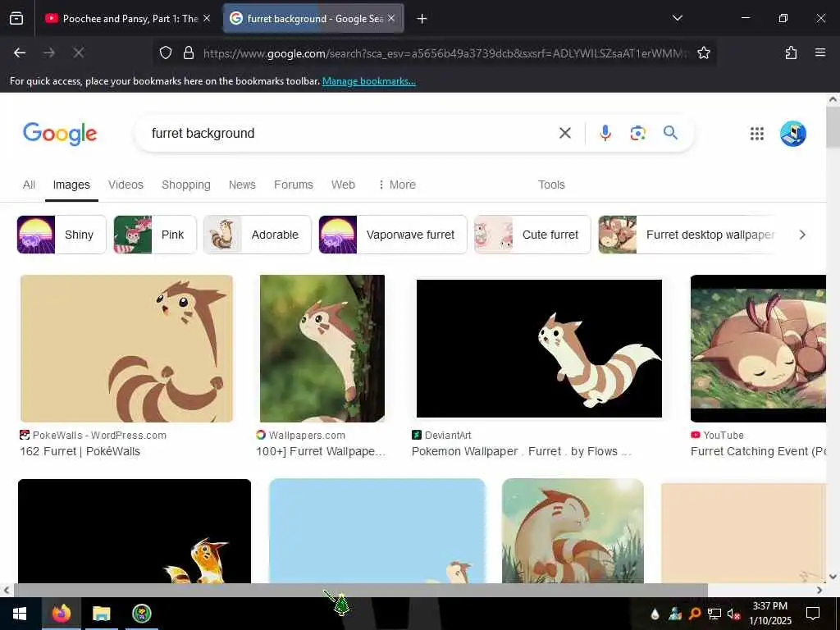Open 100+ Furret Wallpapers result title
The width and height of the screenshot is (840, 630).
click(x=321, y=452)
